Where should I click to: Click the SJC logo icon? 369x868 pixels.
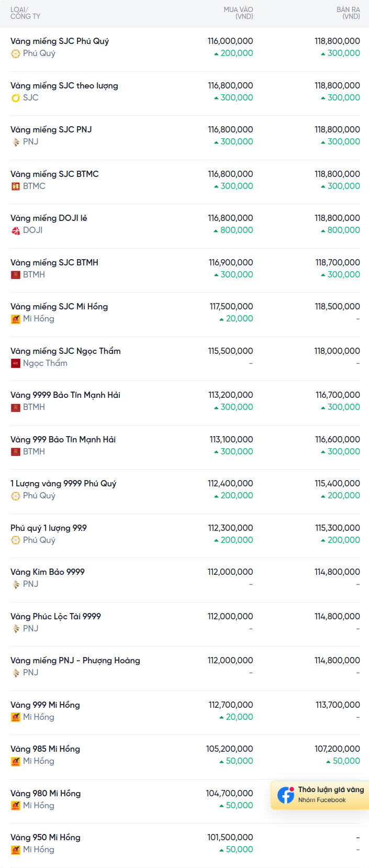click(x=16, y=98)
